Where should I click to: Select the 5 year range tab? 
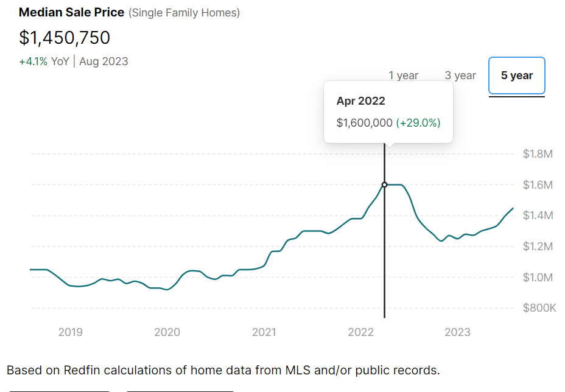pyautogui.click(x=517, y=75)
